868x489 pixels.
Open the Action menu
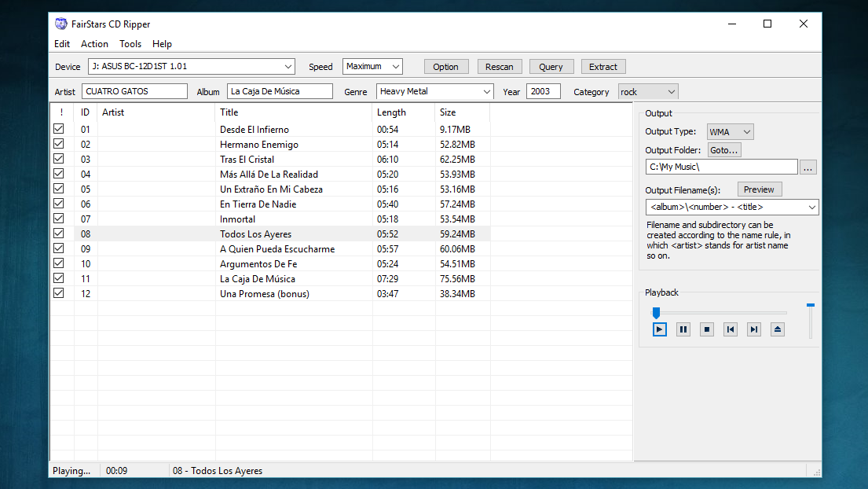[x=94, y=44]
